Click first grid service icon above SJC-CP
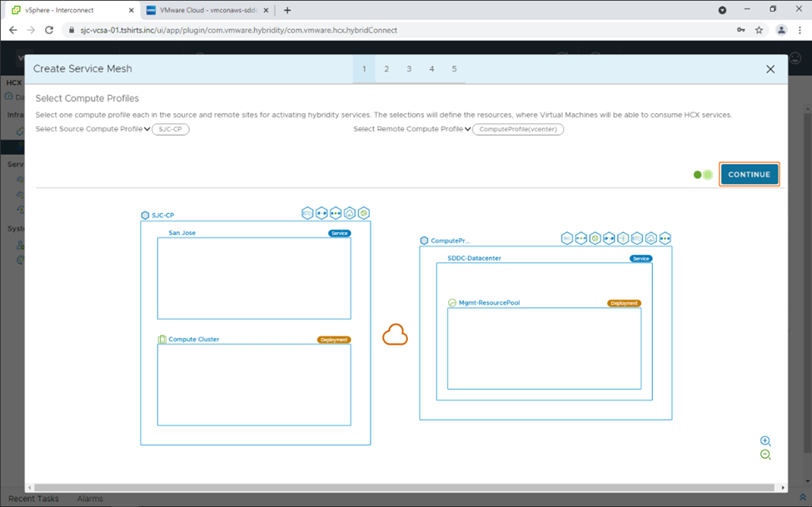The image size is (812, 507). (x=307, y=213)
